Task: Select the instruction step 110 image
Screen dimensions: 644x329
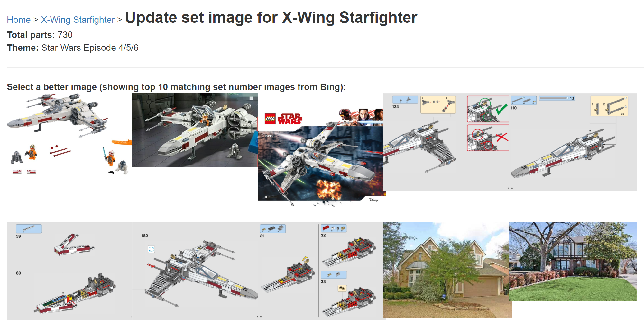Action: coord(573,142)
